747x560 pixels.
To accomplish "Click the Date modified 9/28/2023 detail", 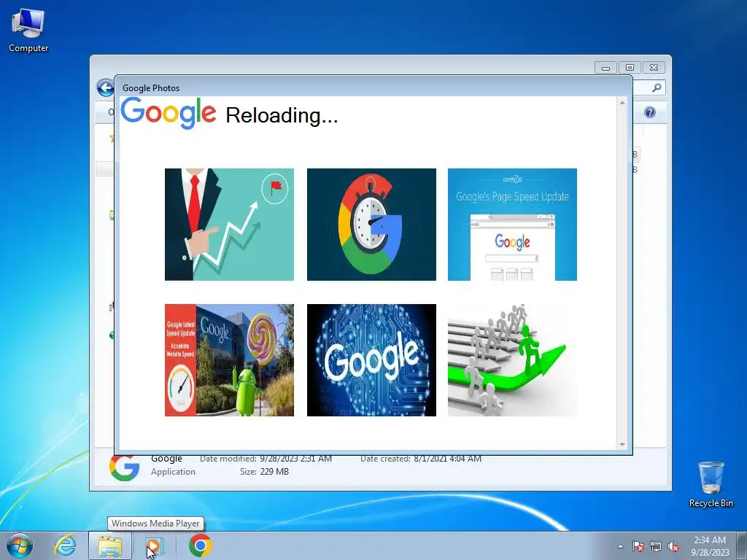I will coord(266,459).
